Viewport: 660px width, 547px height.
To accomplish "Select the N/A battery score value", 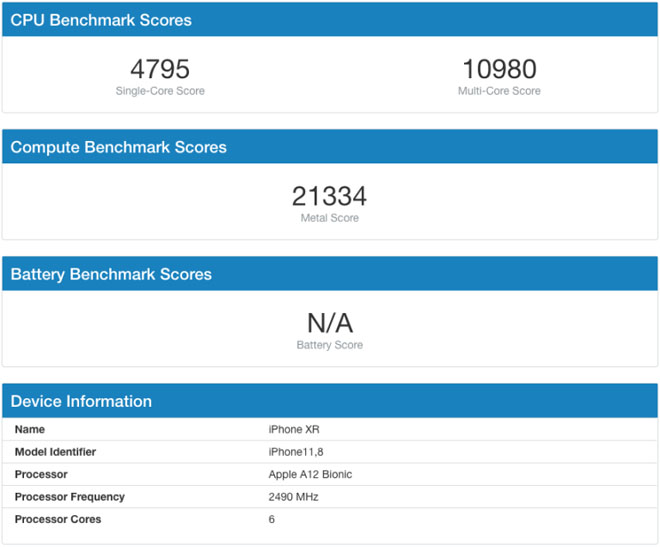I will (x=329, y=323).
